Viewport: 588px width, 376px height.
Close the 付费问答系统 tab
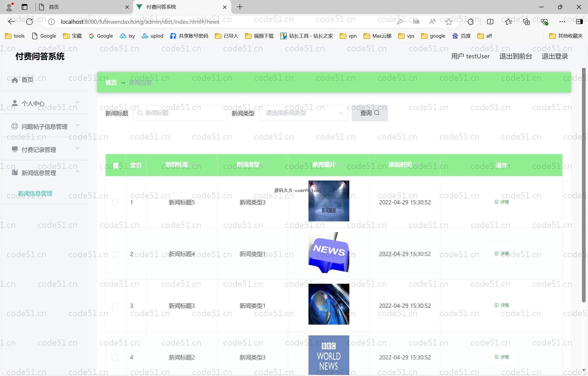tap(225, 7)
